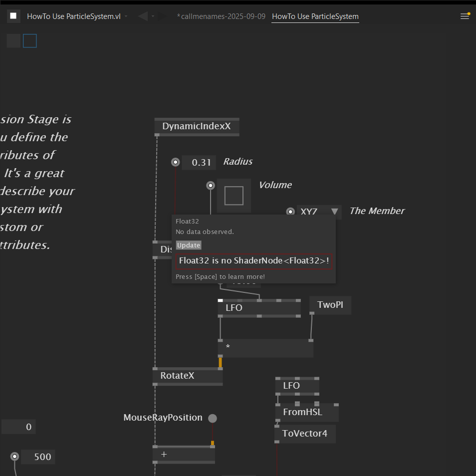Click the Float32 ShaderNode error message
Viewport: 476px width, 476px height.
(x=254, y=261)
